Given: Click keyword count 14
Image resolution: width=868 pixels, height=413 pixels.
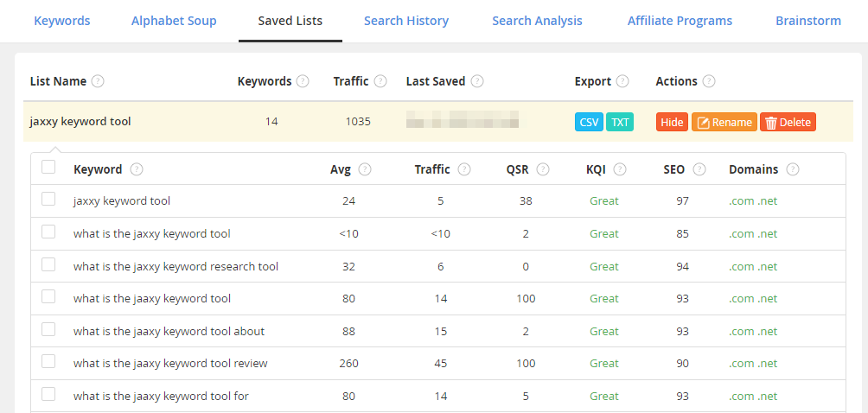Looking at the screenshot, I should click(271, 122).
